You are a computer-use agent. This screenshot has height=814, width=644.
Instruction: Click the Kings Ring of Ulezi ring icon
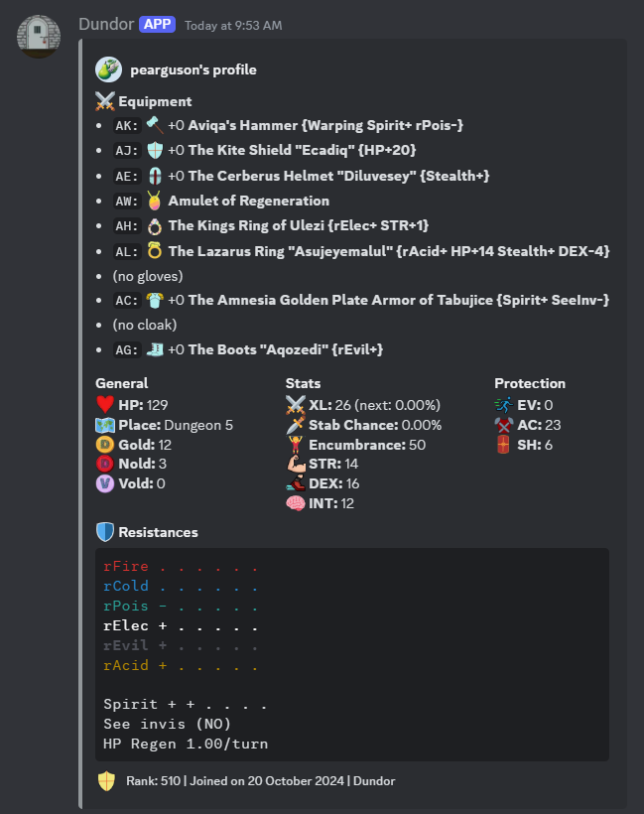pos(155,225)
